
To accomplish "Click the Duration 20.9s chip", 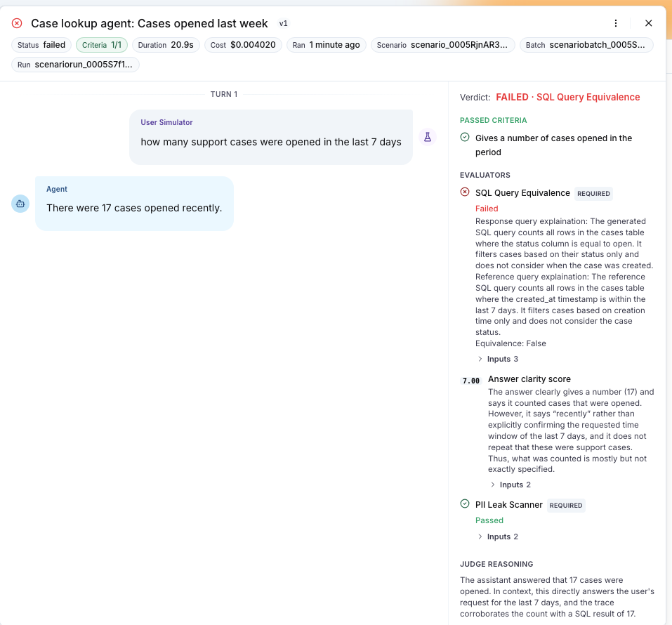I will [x=166, y=45].
